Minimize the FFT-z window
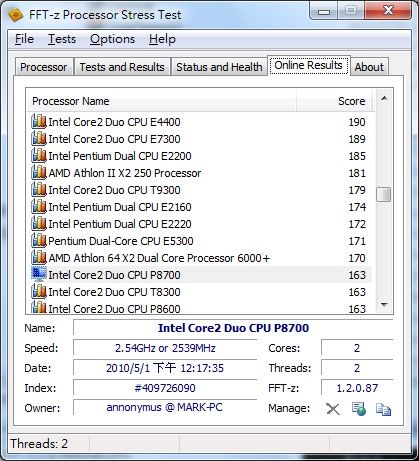Viewport: 419px width, 461px height. point(324,11)
